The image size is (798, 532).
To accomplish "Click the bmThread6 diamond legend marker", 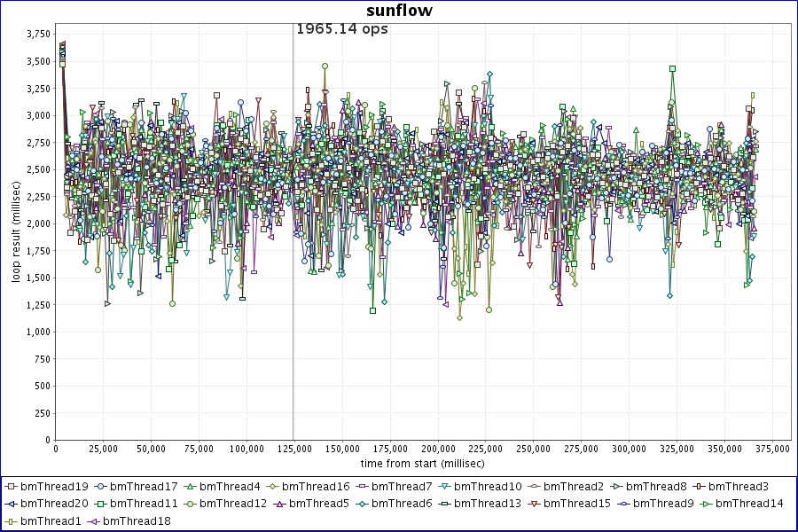I will click(363, 504).
